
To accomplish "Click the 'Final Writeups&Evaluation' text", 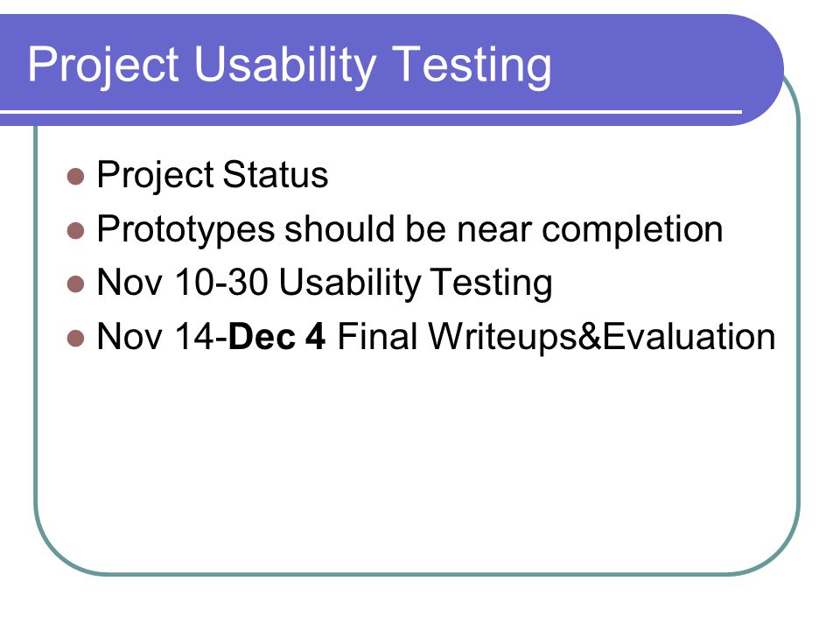I will [556, 336].
